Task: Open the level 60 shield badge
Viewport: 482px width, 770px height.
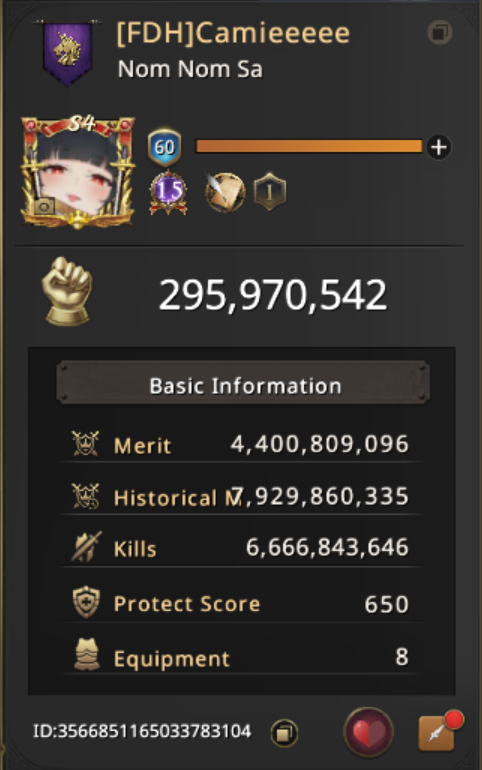Action: coord(164,147)
